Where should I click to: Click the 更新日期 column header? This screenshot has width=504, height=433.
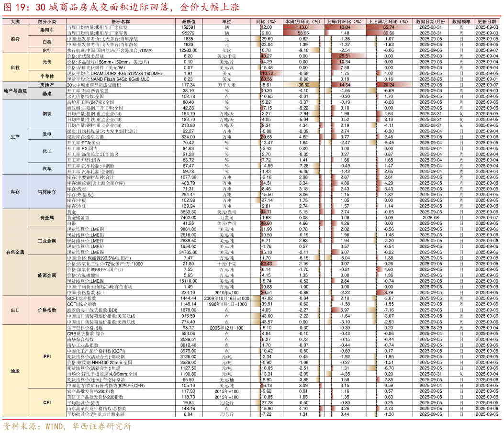click(487, 22)
